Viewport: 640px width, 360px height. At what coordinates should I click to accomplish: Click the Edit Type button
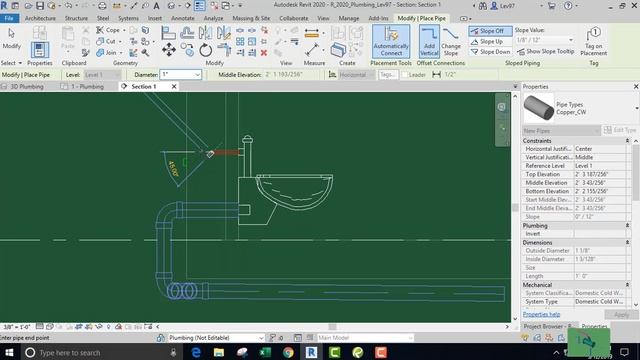(620, 130)
